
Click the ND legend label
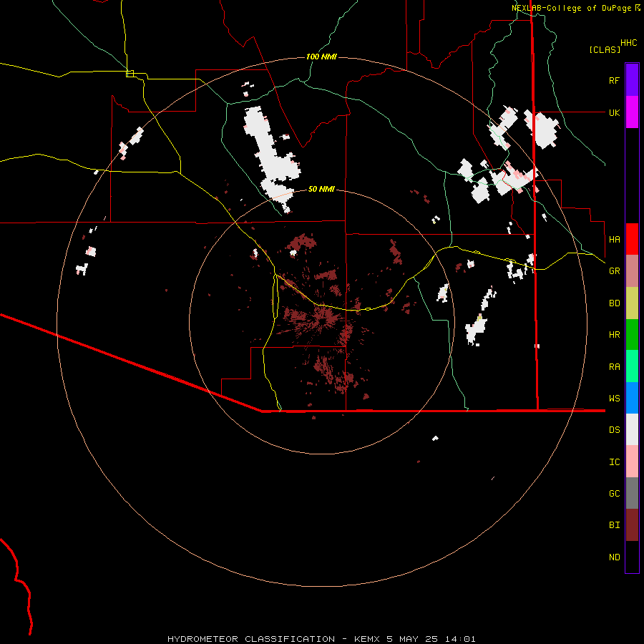[614, 557]
